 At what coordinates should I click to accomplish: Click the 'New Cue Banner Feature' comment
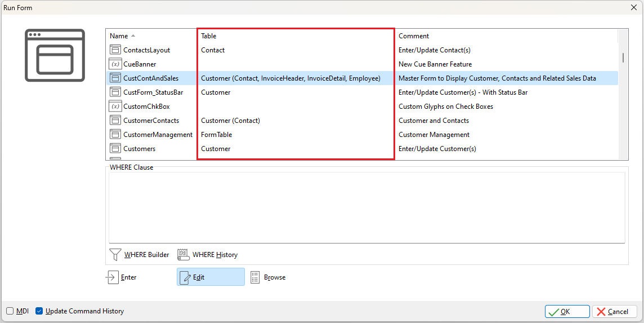[435, 64]
